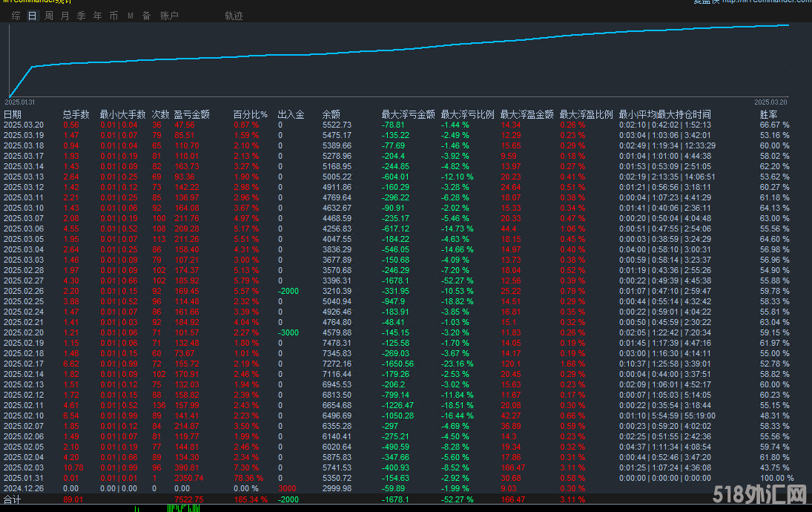Click the 盈亏金额 column header
Image resolution: width=812 pixels, height=512 pixels.
coord(191,114)
